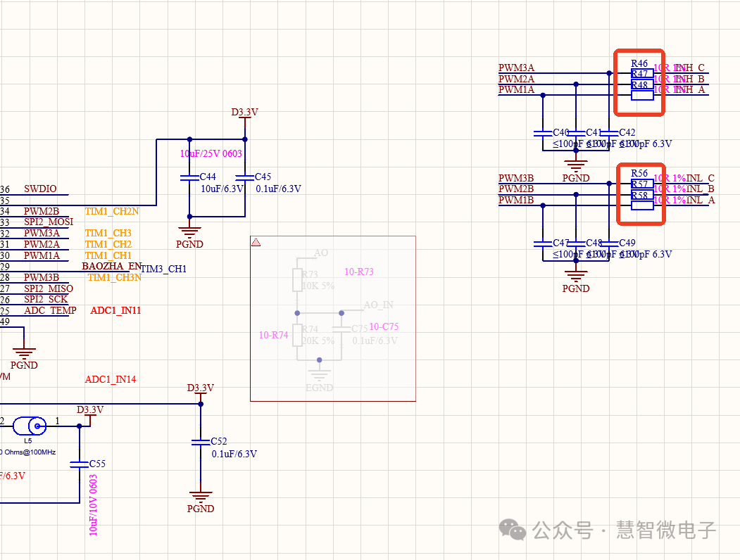Select capacitor C44 symbol
Screen dimensions: 740x560
click(x=189, y=177)
